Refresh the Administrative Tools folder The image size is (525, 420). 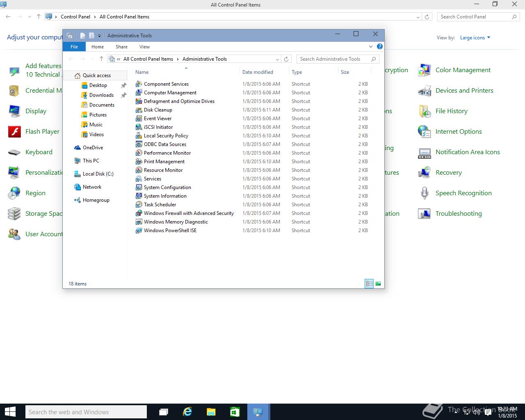tap(287, 59)
